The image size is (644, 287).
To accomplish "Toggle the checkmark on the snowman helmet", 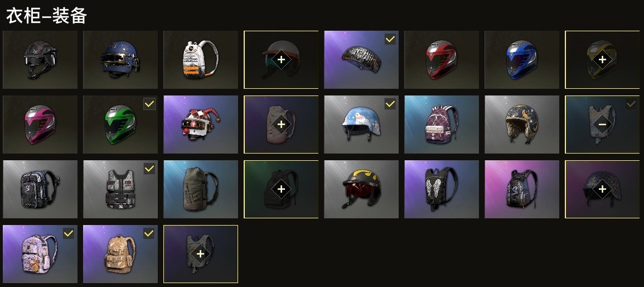I will (390, 104).
